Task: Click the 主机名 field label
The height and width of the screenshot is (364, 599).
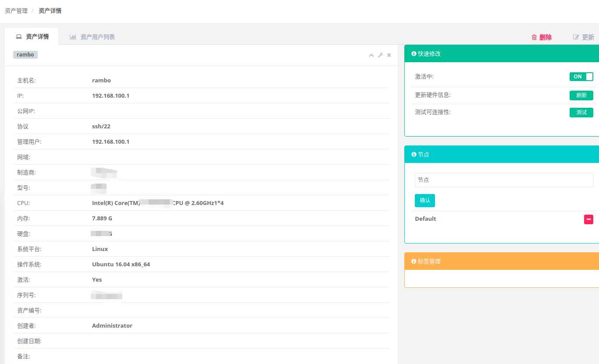Action: 26,81
